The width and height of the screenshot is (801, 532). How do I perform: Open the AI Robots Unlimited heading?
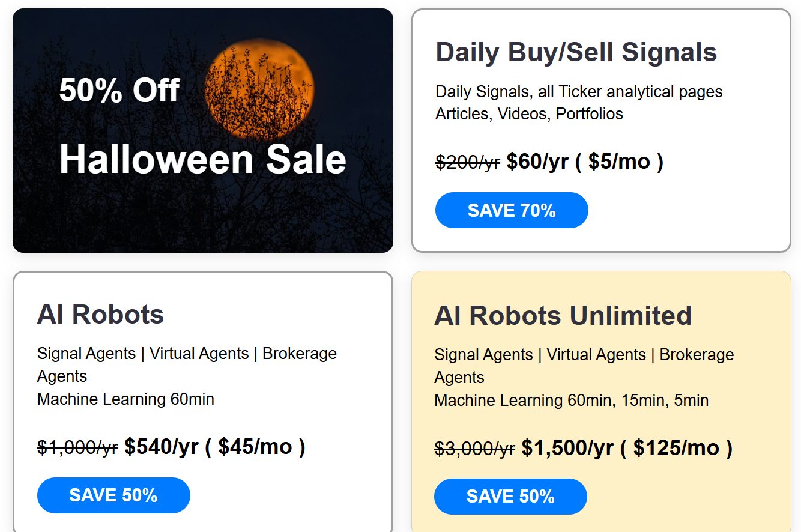563,315
